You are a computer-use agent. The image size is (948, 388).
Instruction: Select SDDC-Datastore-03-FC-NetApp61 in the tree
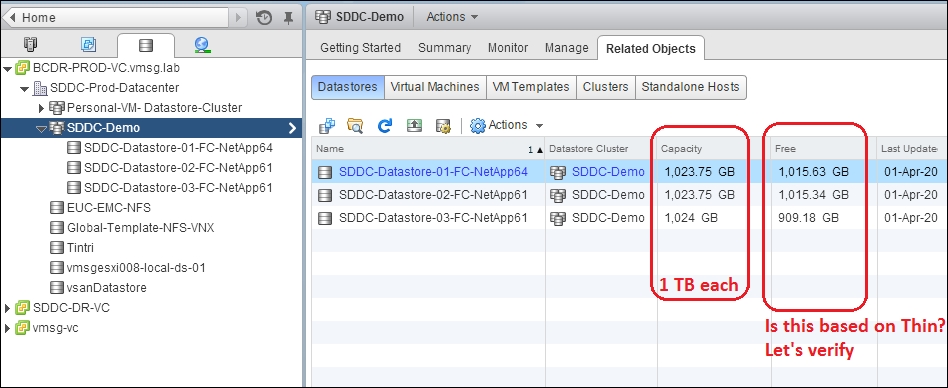point(178,188)
